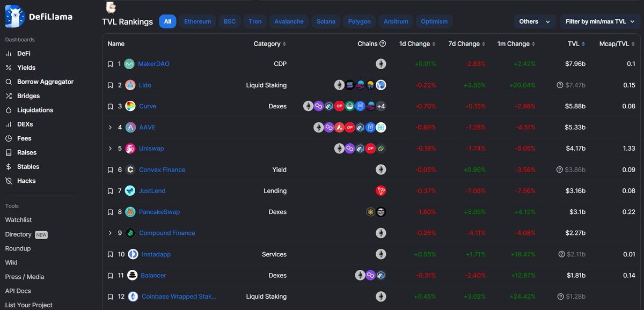This screenshot has height=310, width=644.
Task: Open the MakerDAO protocol link
Action: click(x=153, y=64)
